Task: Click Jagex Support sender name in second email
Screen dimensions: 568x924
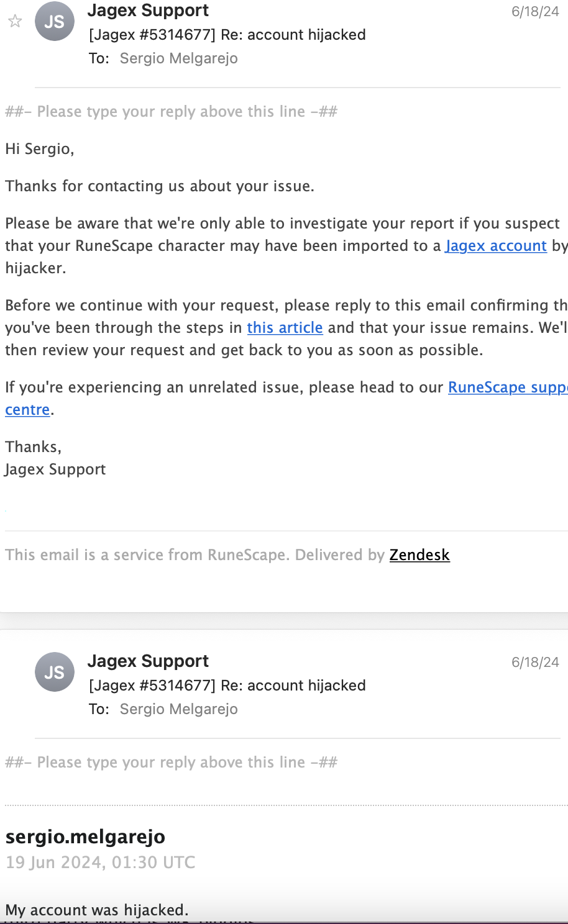Action: tap(148, 661)
